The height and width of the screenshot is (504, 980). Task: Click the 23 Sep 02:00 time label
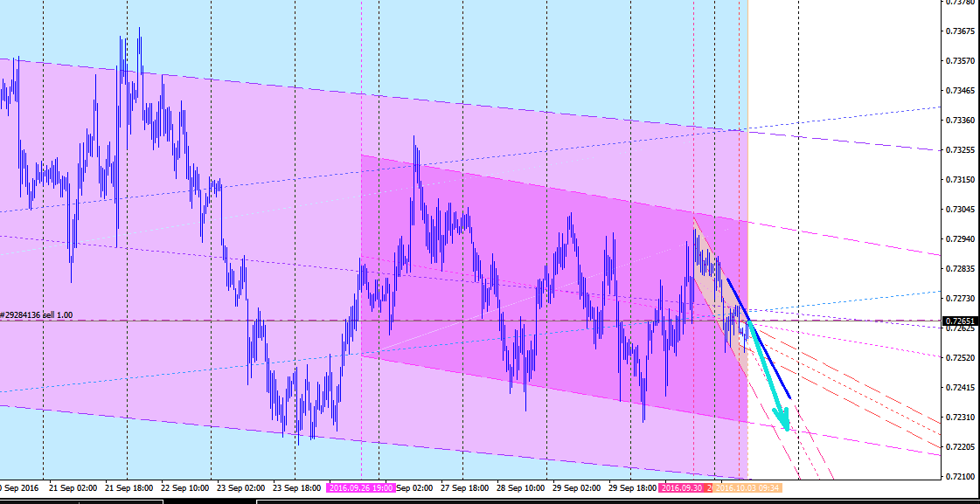(241, 487)
